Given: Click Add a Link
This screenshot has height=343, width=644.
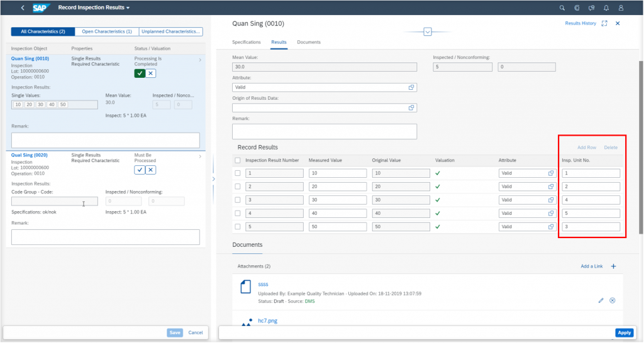Looking at the screenshot, I should pyautogui.click(x=591, y=266).
